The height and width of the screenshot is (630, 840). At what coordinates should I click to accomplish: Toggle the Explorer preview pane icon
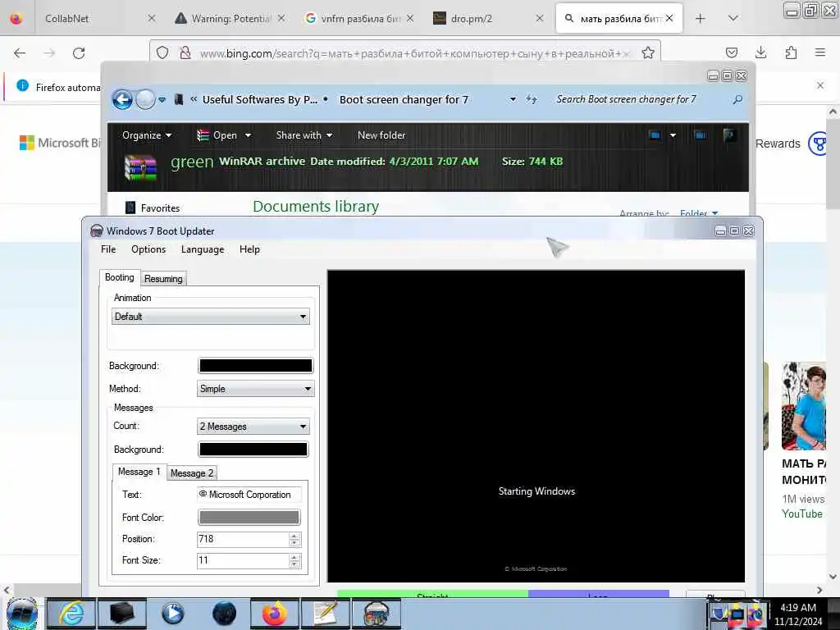(701, 135)
